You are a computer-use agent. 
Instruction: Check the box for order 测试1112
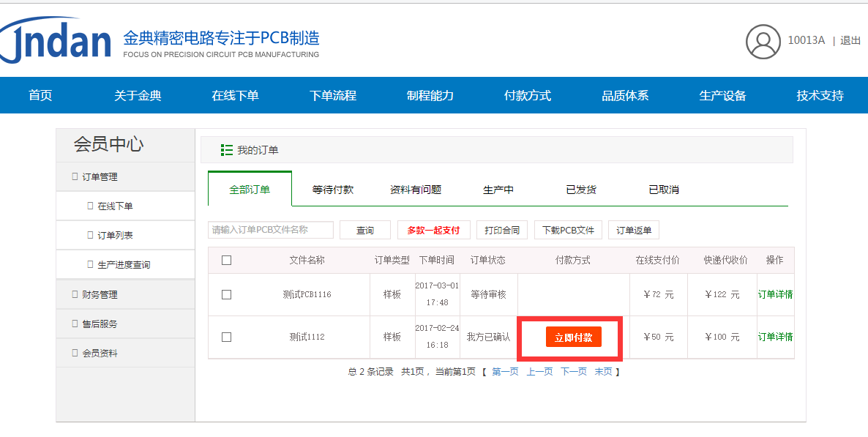226,337
